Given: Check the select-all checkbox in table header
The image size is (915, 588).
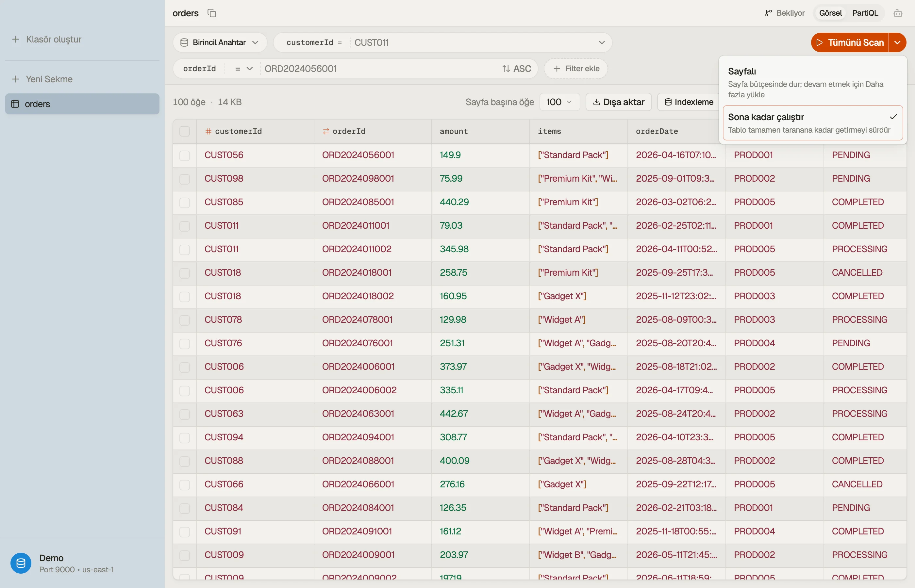Looking at the screenshot, I should [185, 131].
